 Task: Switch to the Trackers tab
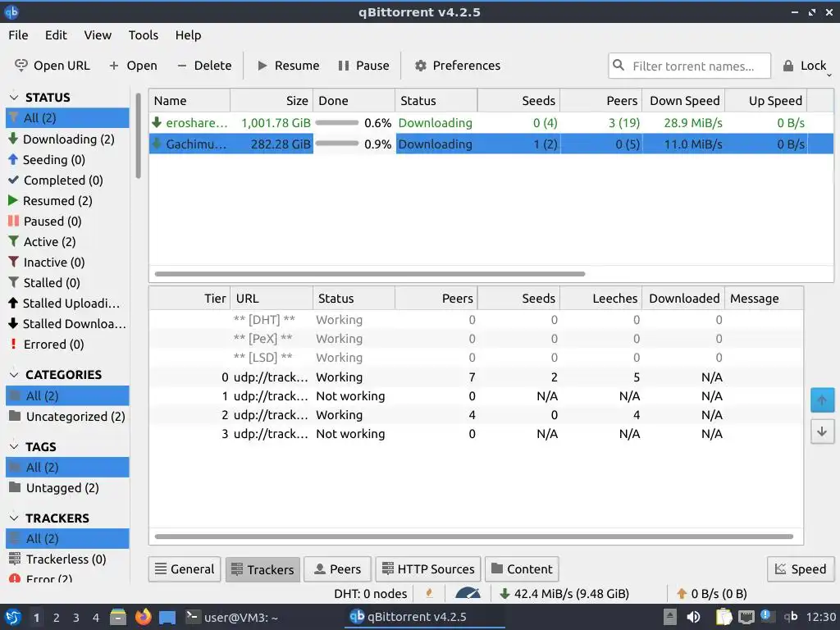click(262, 569)
